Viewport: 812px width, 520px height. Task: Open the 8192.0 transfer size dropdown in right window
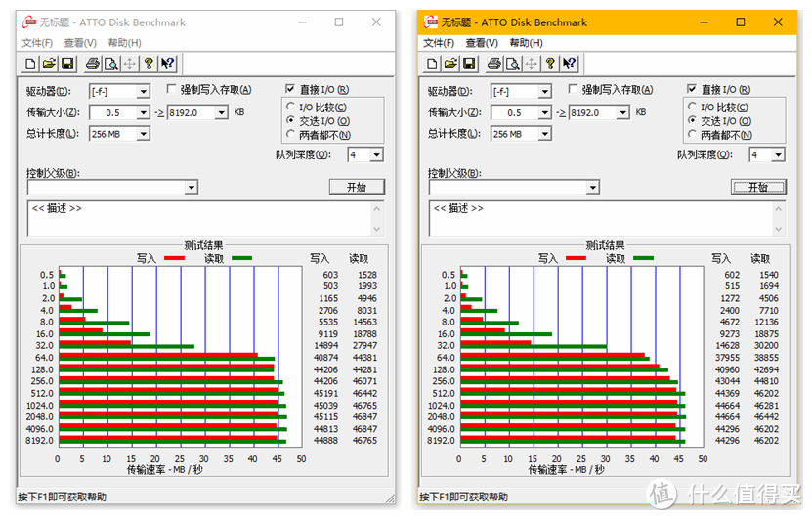(x=622, y=112)
